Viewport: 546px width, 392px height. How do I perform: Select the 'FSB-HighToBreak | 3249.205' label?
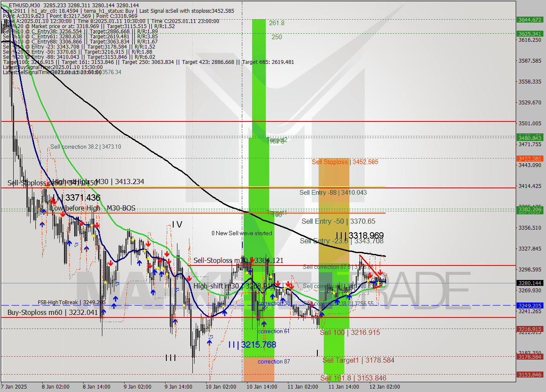point(72,303)
